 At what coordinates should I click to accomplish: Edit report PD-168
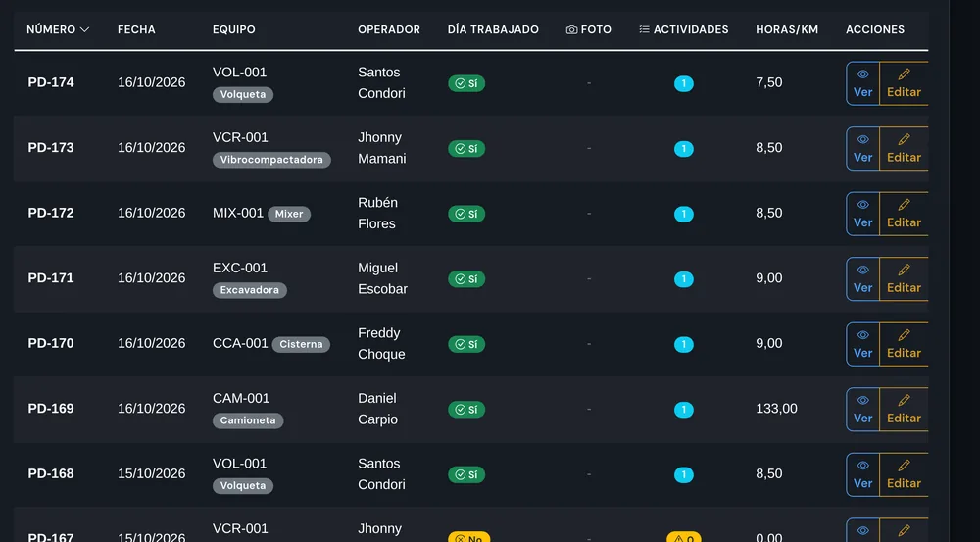click(x=904, y=474)
